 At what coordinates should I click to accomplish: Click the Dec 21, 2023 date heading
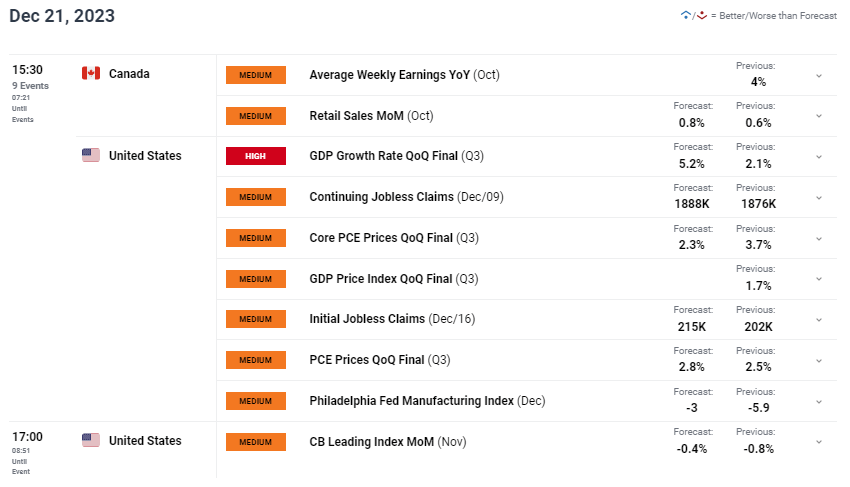(62, 16)
